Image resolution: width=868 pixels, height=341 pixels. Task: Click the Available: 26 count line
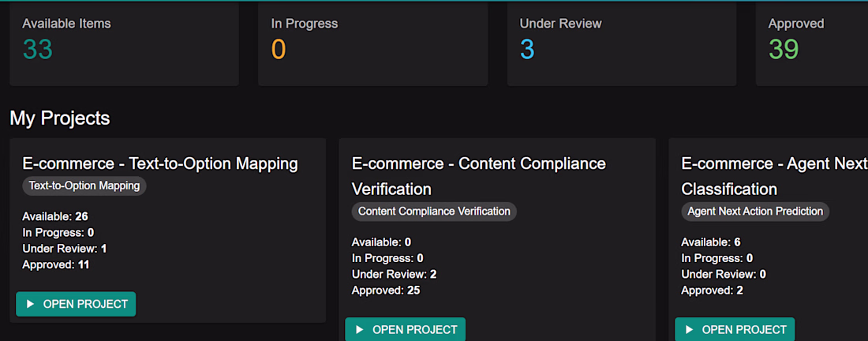click(x=55, y=216)
